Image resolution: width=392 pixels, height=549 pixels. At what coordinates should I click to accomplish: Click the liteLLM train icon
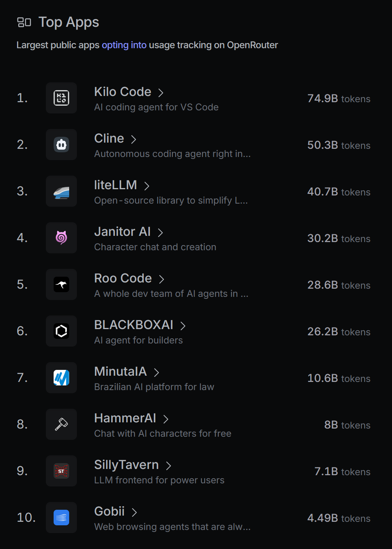(61, 191)
